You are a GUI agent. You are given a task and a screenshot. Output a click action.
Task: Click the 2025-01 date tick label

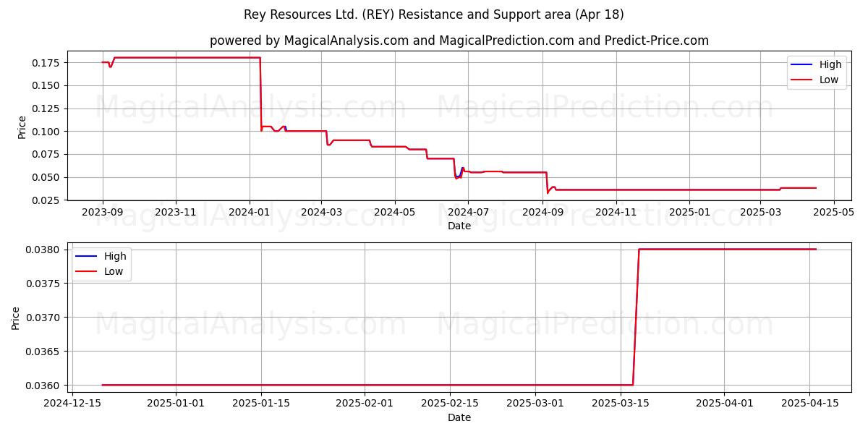[x=689, y=212]
